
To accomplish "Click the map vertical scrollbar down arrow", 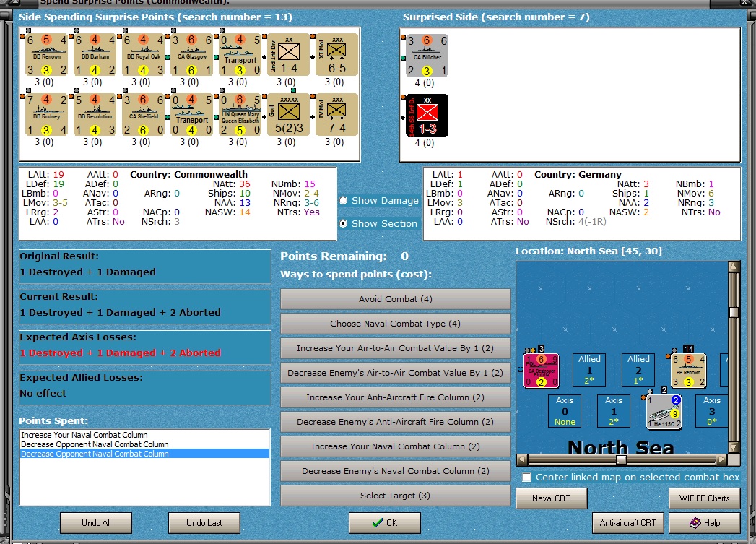I will coord(734,447).
